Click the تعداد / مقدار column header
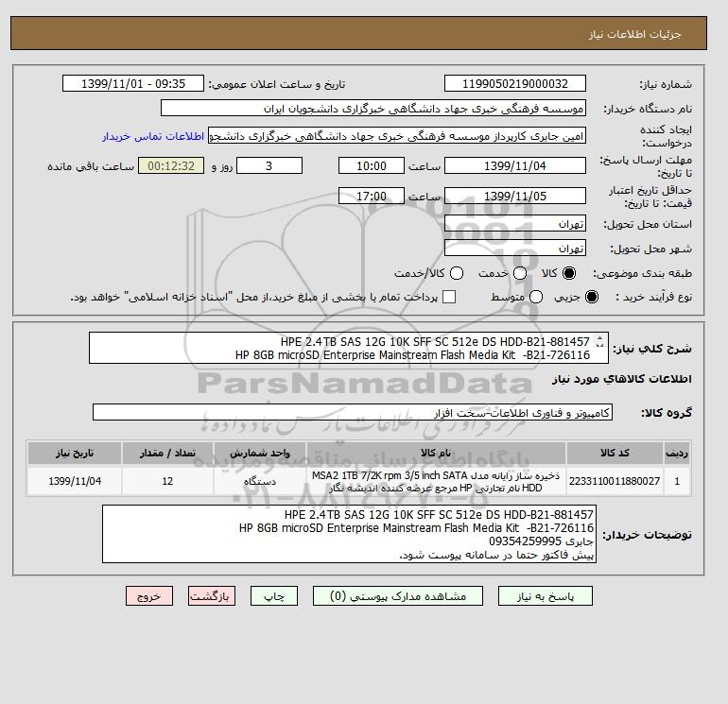 coord(167,453)
